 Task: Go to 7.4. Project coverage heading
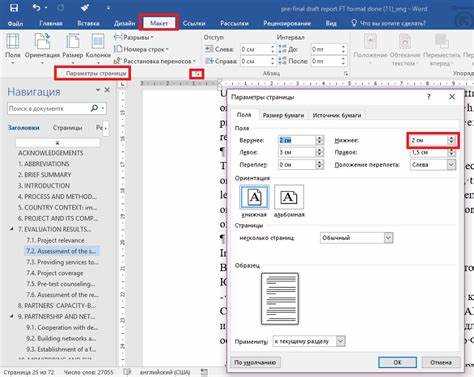click(55, 273)
